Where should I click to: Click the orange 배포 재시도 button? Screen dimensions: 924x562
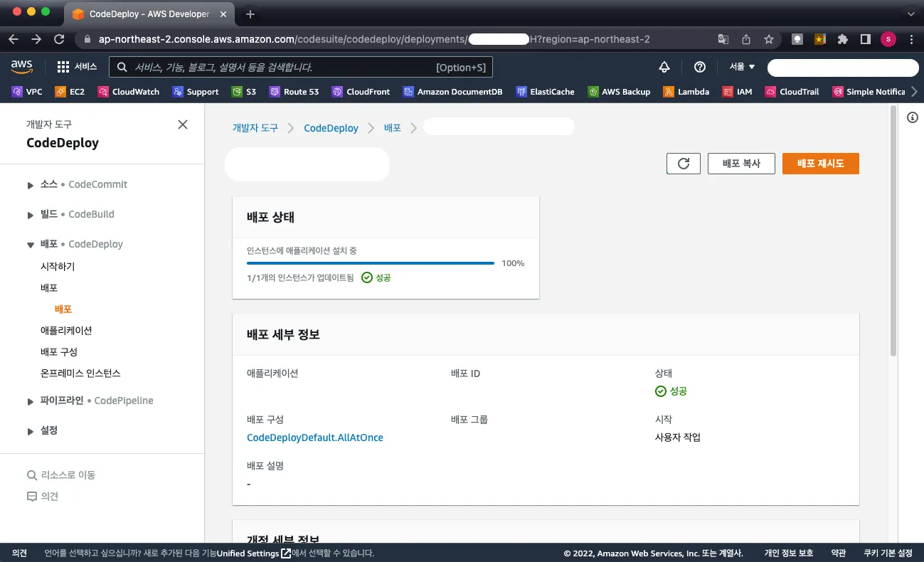[x=821, y=164]
